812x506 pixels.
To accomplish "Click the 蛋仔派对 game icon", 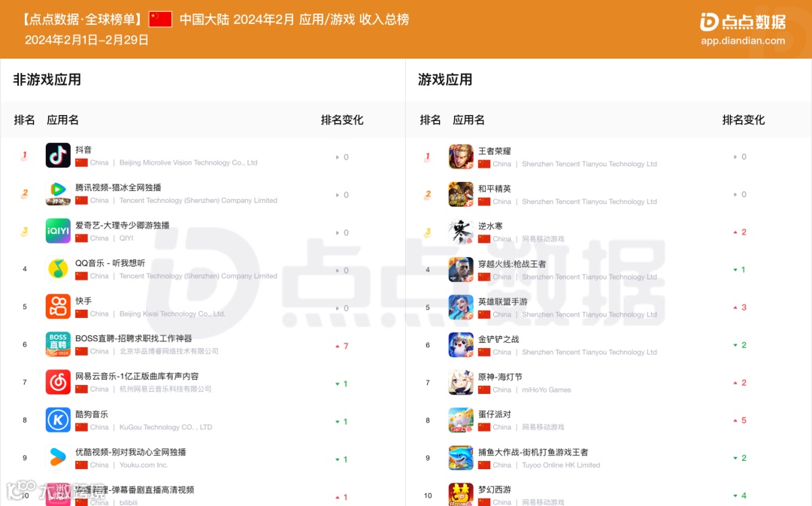I will [461, 420].
